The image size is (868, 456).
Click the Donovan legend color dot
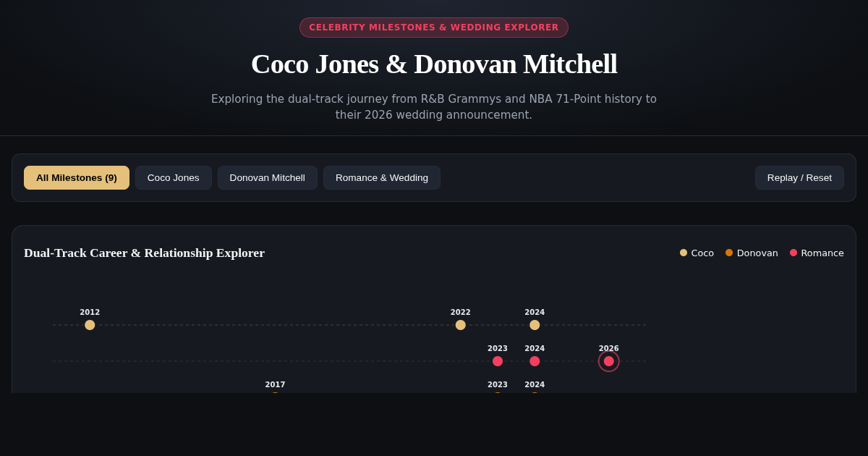click(x=729, y=253)
